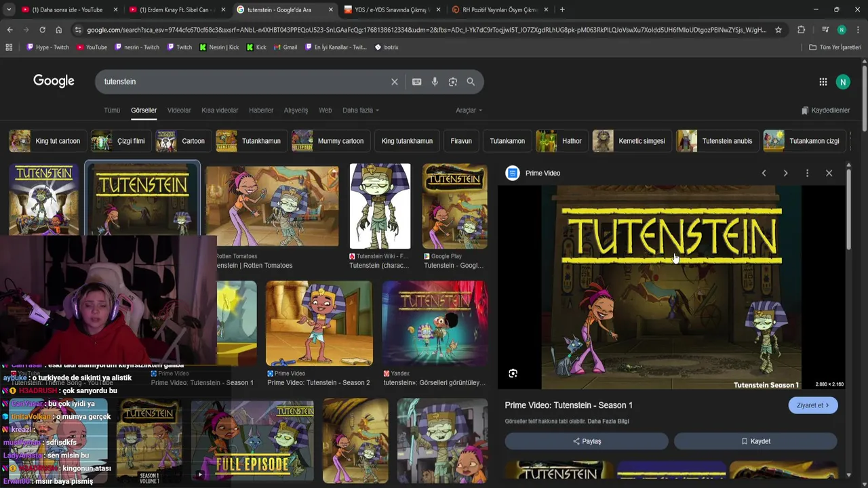This screenshot has height=488, width=868.
Task: Clear the tutenstein search query
Action: (394, 81)
